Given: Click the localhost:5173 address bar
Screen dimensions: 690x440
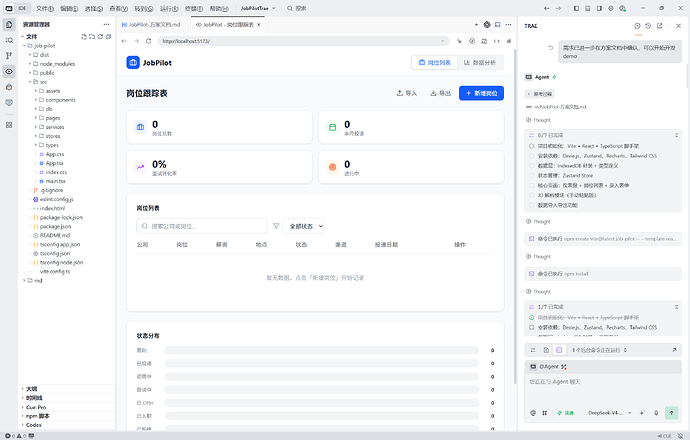Looking at the screenshot, I should pyautogui.click(x=304, y=41).
